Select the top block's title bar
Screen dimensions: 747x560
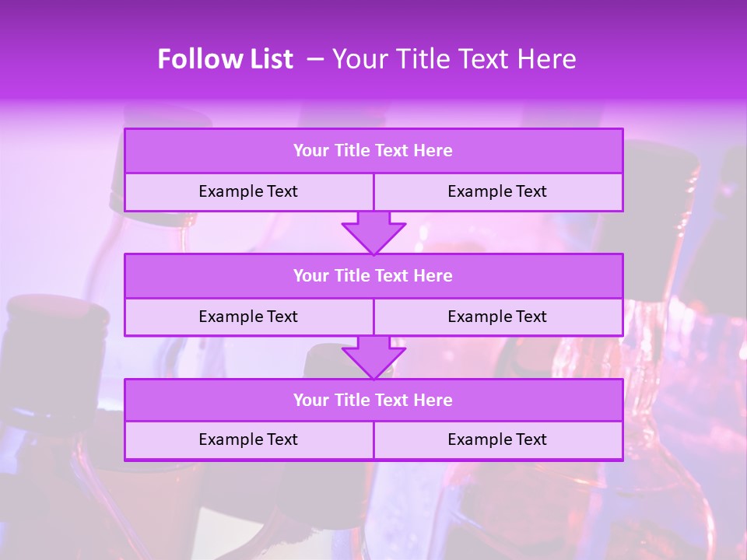tap(373, 151)
